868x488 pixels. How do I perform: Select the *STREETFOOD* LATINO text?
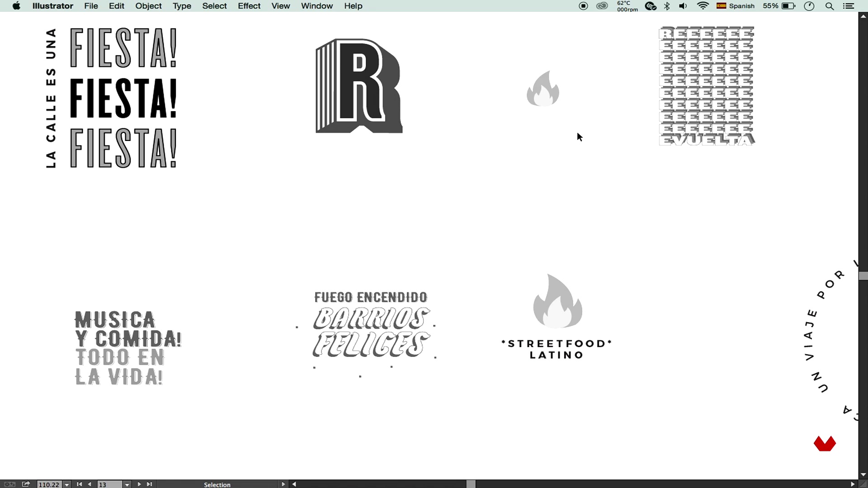point(557,349)
